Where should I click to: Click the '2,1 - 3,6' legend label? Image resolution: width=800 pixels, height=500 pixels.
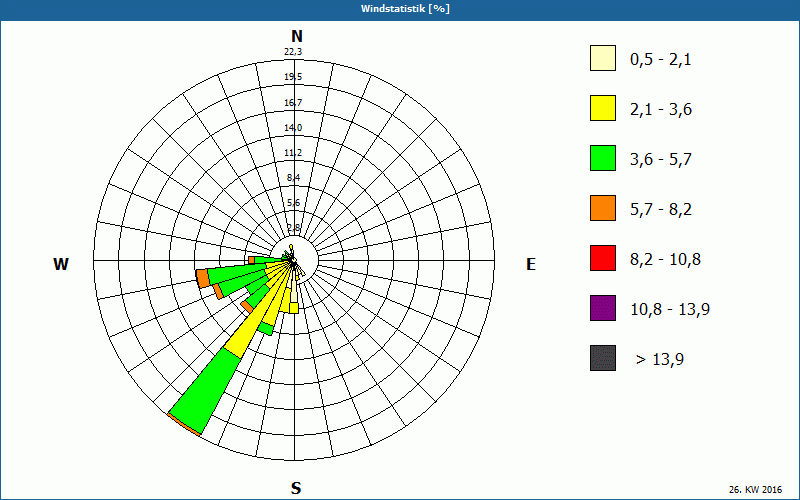[661, 110]
